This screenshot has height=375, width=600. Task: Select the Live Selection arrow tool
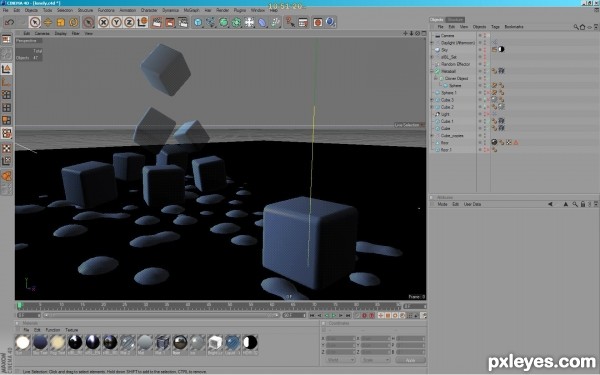[x=35, y=22]
